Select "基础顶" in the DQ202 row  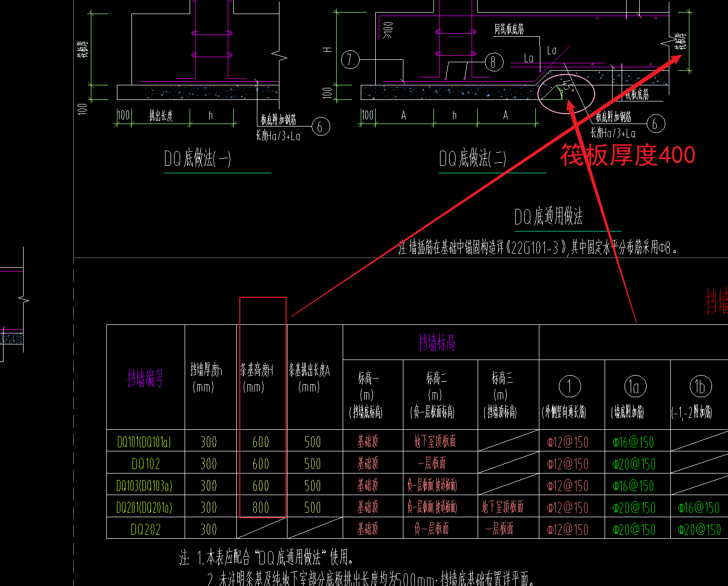click(368, 529)
